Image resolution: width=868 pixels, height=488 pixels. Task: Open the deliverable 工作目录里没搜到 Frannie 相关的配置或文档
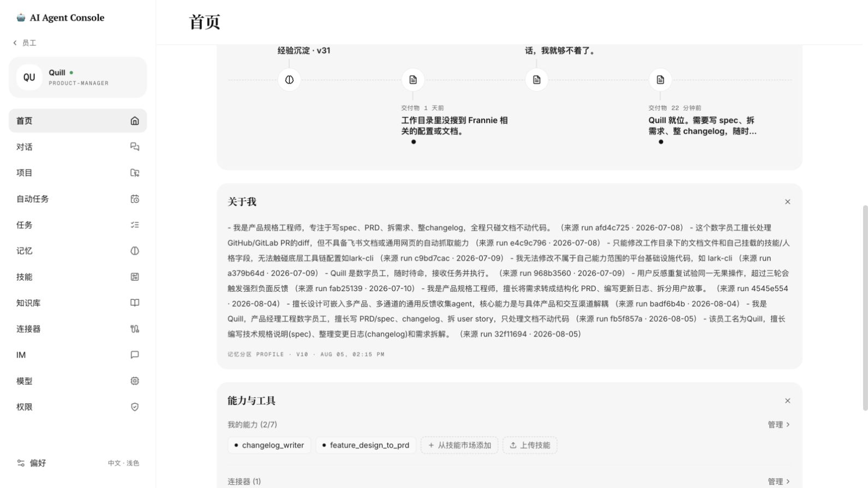click(454, 126)
